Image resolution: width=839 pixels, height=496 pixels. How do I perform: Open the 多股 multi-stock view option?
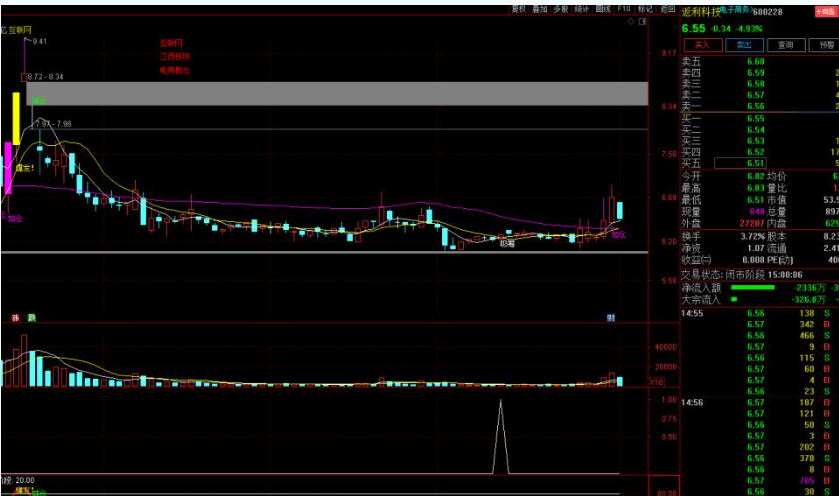point(561,7)
